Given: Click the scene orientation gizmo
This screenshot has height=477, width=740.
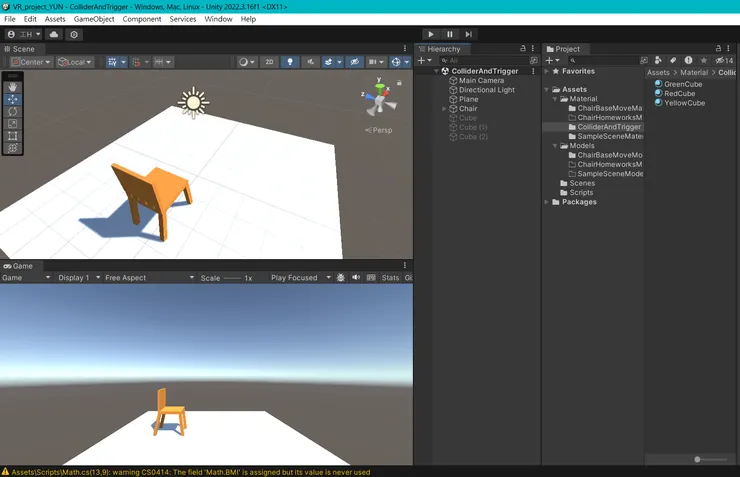Looking at the screenshot, I should pyautogui.click(x=380, y=100).
